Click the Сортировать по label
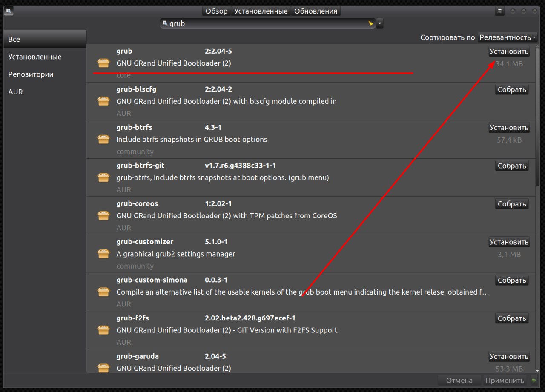 pyautogui.click(x=447, y=37)
